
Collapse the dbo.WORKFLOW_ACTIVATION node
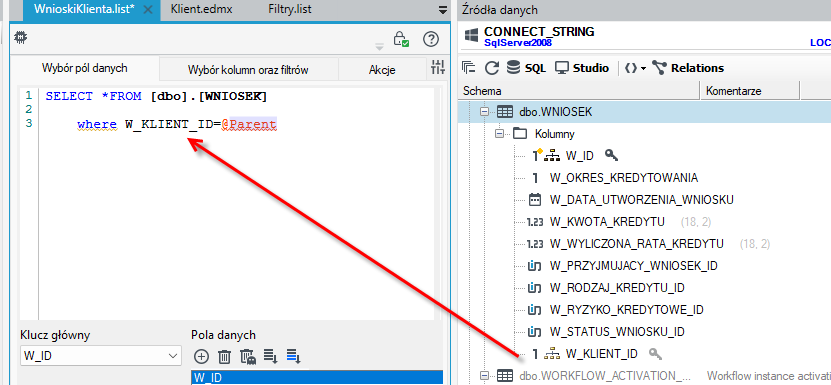[x=484, y=376]
